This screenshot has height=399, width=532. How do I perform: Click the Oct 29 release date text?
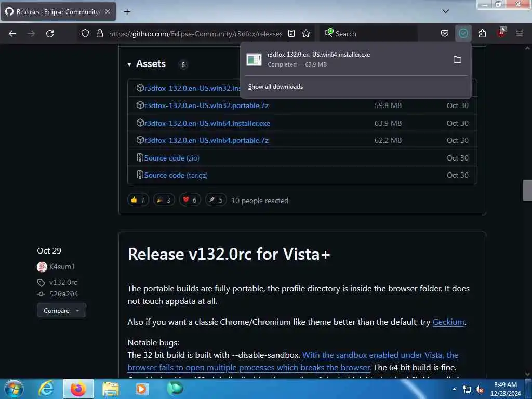click(x=49, y=251)
